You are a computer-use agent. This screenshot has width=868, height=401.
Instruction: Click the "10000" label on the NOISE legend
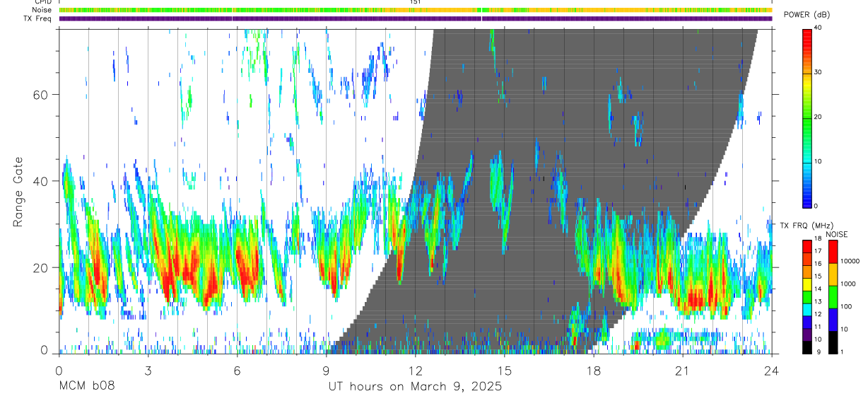pos(850,261)
